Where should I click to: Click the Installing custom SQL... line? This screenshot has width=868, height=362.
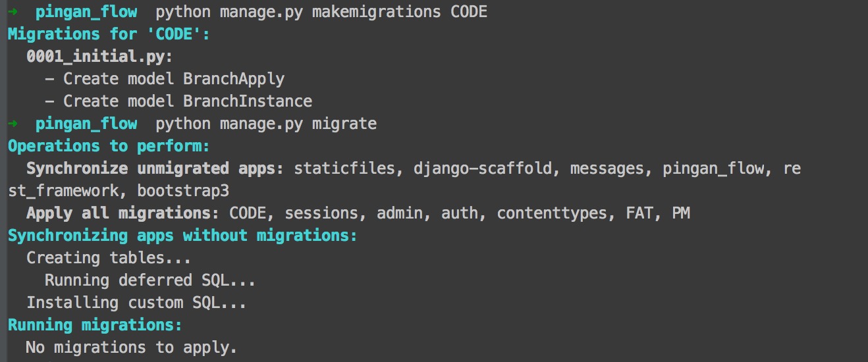(x=136, y=303)
